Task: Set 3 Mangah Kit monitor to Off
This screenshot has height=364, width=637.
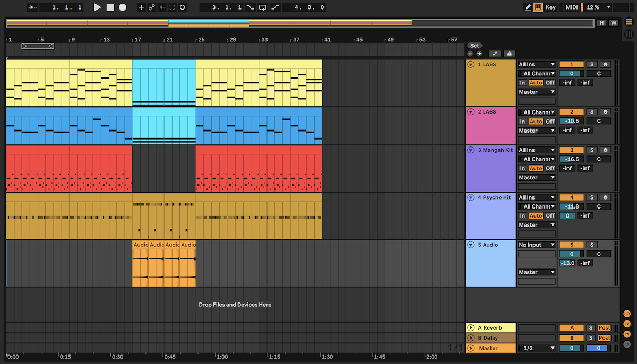Action: click(x=550, y=168)
